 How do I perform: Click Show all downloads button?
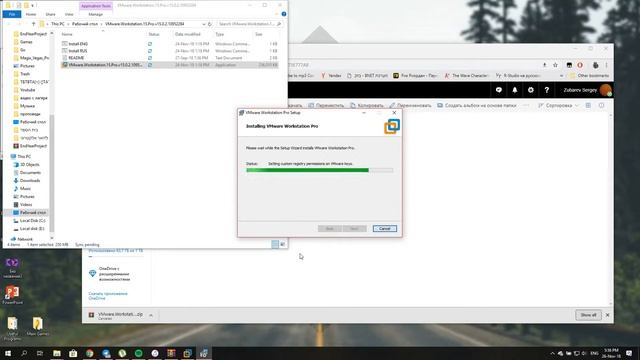588,315
